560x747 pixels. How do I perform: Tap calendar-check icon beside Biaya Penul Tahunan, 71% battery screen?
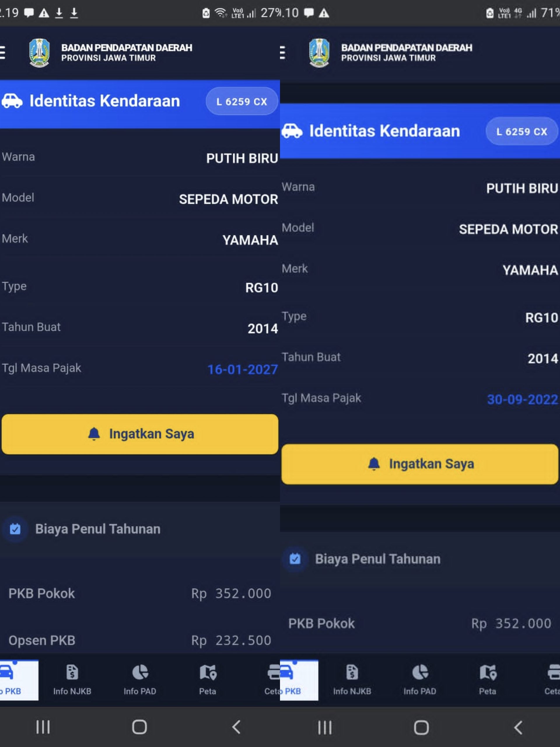(295, 559)
